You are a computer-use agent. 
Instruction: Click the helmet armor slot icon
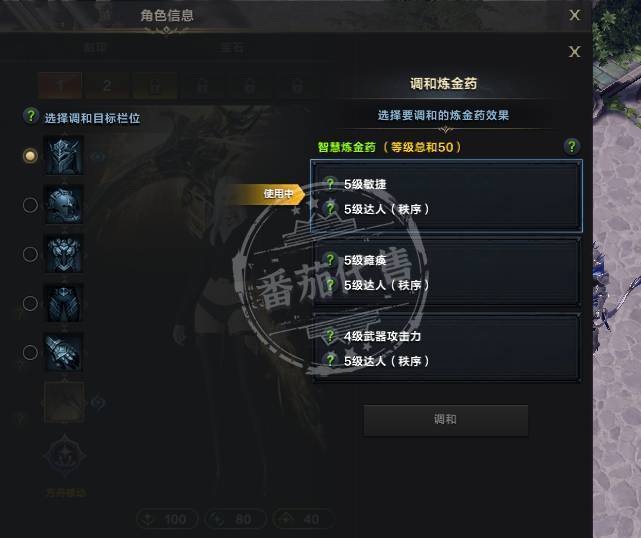pos(64,156)
